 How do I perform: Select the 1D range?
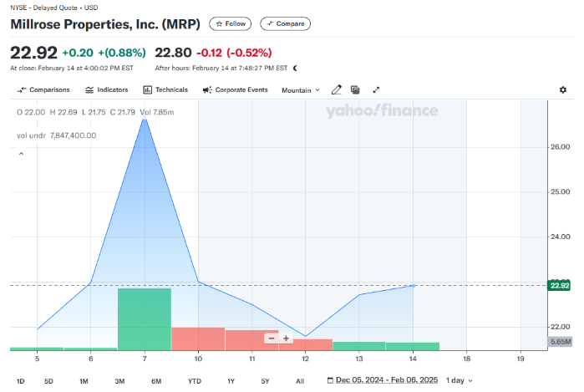pyautogui.click(x=21, y=381)
